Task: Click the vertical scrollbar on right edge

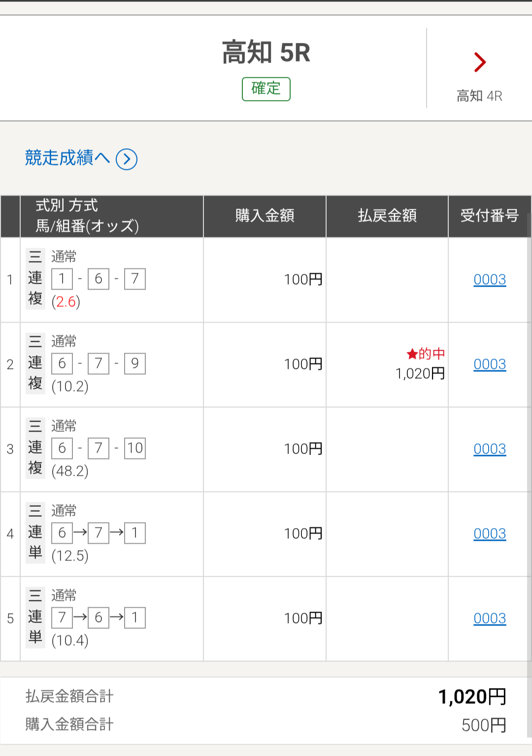Action: 529,443
